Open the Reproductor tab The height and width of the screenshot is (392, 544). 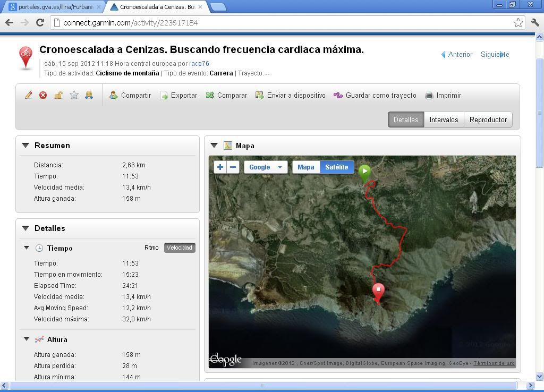point(488,120)
